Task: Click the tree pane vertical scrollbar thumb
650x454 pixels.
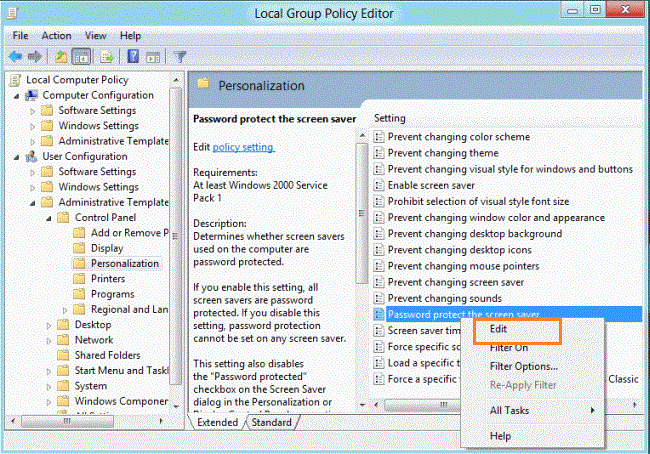Action: [x=176, y=236]
